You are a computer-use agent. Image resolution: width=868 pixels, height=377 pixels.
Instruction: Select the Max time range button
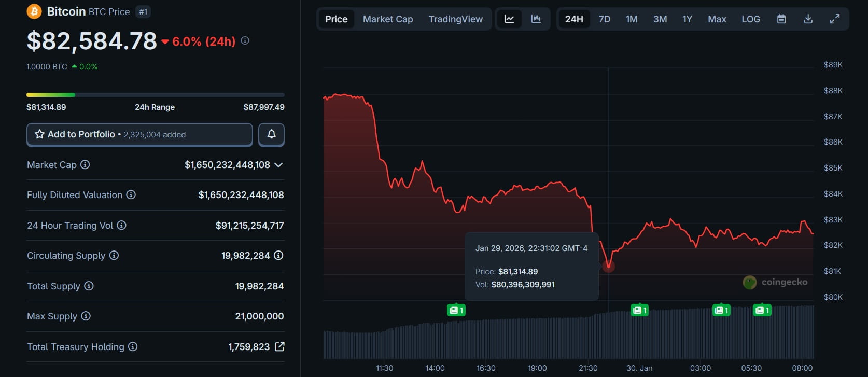[717, 19]
